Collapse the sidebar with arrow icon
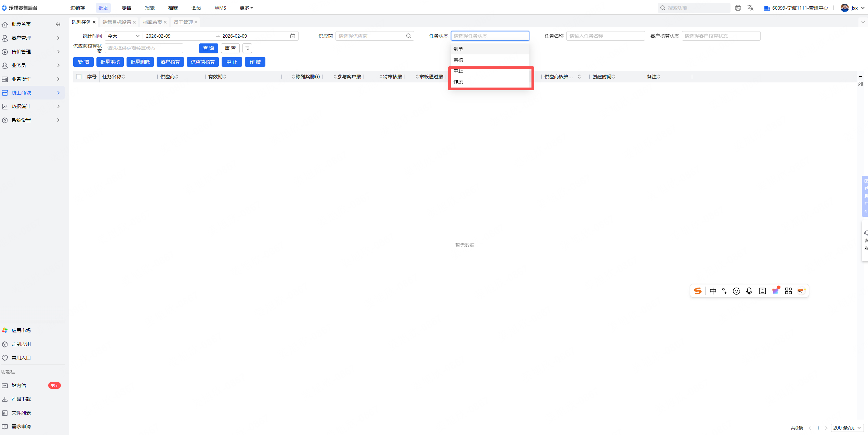The image size is (868, 435). (58, 24)
